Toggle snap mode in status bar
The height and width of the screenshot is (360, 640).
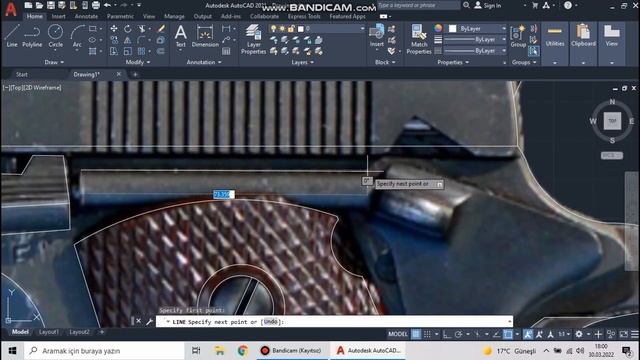point(427,334)
